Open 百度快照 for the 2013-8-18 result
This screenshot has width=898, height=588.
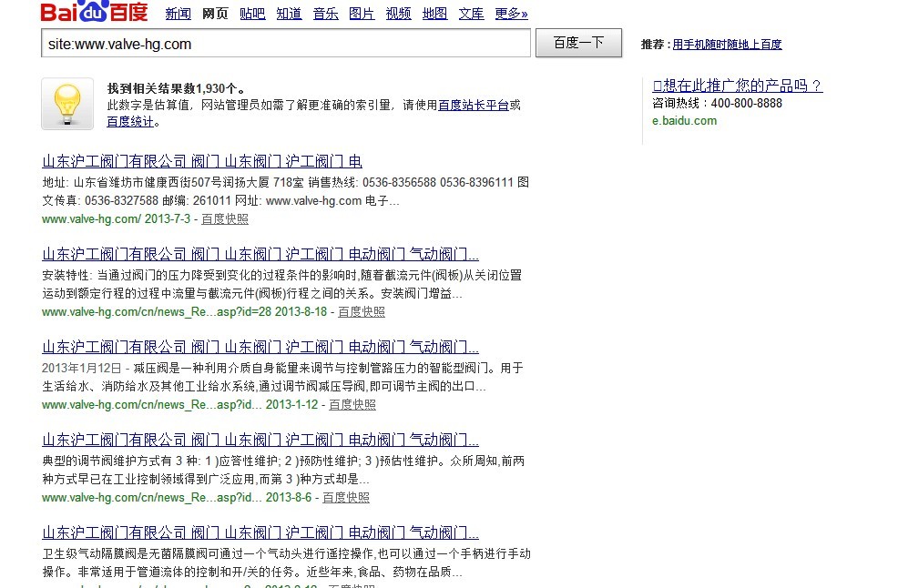tap(362, 311)
